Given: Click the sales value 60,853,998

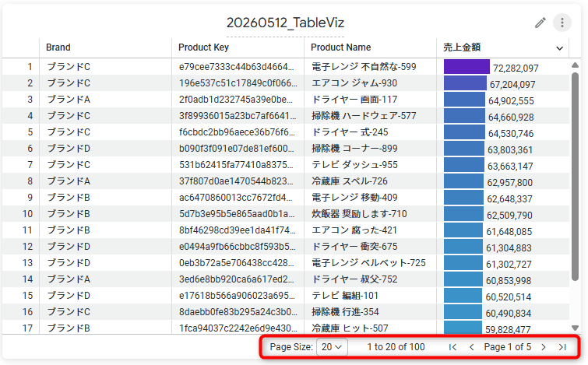Looking at the screenshot, I should point(509,281).
